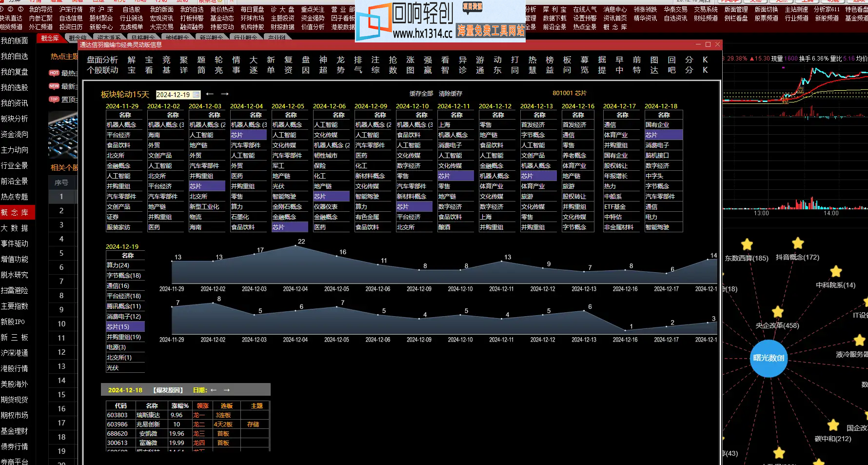The height and width of the screenshot is (465, 868).
Task: Open 板块分析 in left sidebar
Action: (15, 119)
